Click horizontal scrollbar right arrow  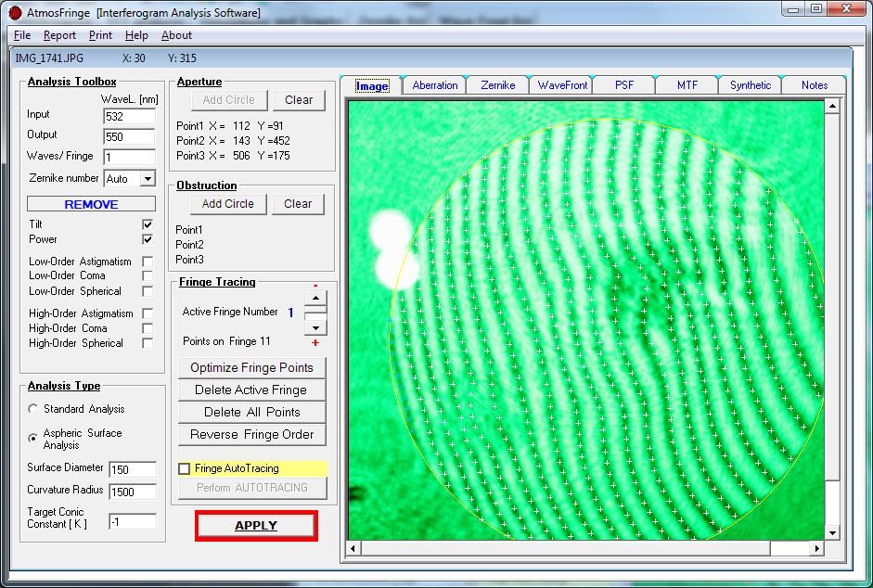point(816,548)
